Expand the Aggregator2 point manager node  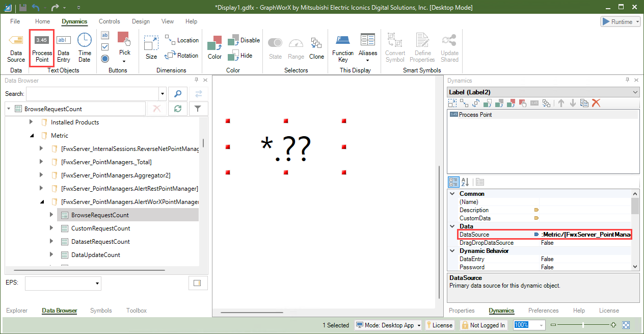click(42, 175)
